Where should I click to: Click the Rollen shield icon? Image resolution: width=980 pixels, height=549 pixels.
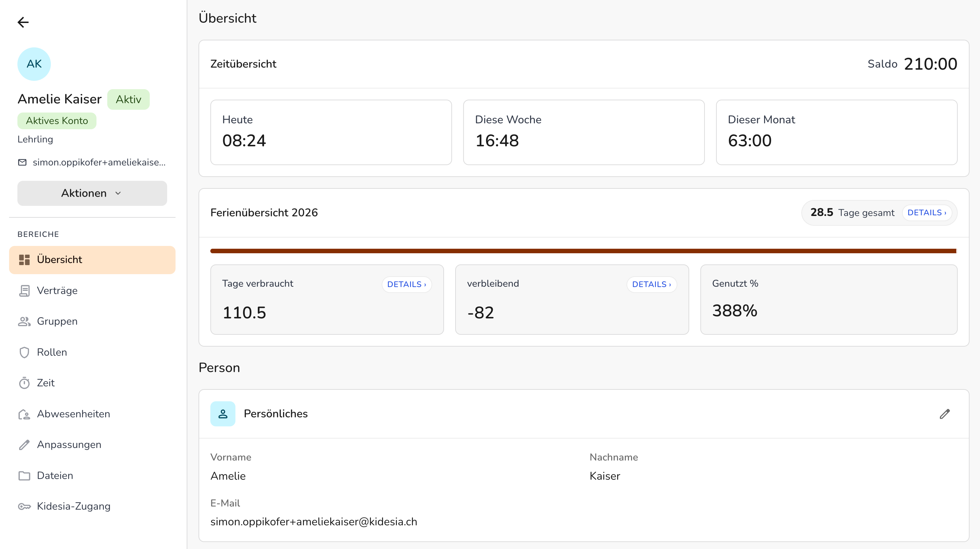pos(24,352)
